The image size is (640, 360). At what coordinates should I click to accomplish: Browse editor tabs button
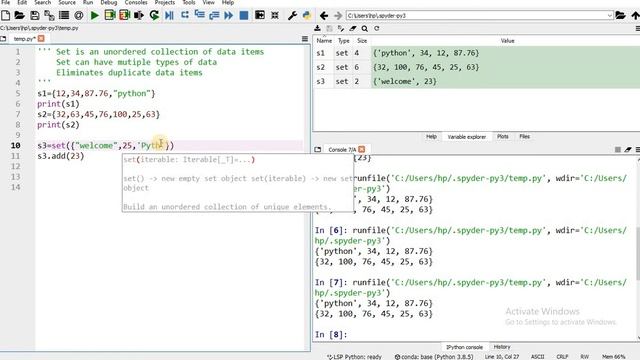(x=3, y=39)
